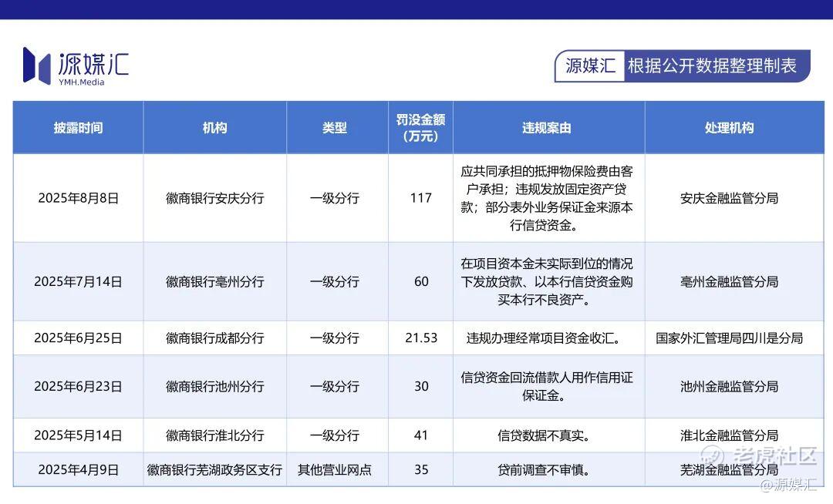Select the penalty amount 41
This screenshot has width=833, height=504.
point(421,435)
